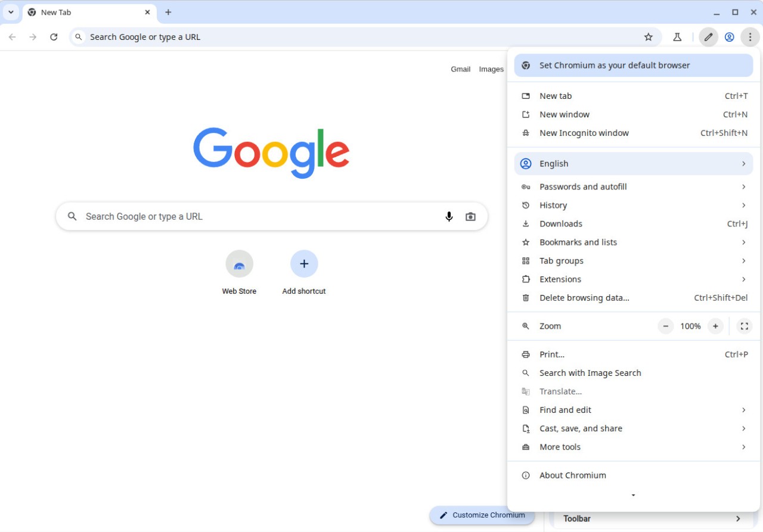
Task: Open the Gmail link
Action: pos(460,69)
